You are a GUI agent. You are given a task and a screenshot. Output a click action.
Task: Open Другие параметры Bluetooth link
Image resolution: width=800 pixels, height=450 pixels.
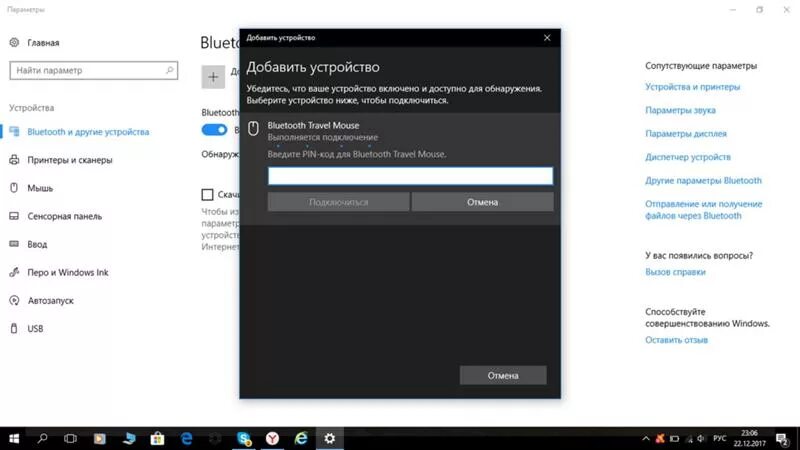click(703, 181)
